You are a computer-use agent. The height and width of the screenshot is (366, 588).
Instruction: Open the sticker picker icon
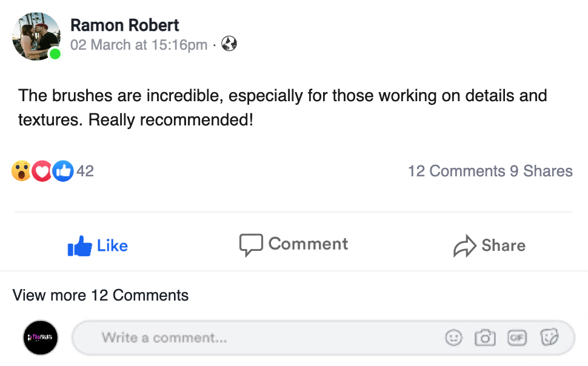click(x=549, y=338)
